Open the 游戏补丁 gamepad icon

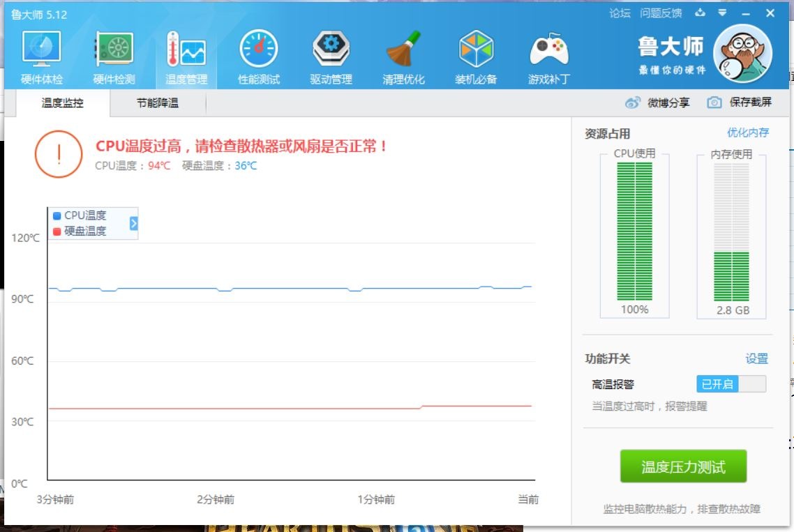tap(549, 49)
